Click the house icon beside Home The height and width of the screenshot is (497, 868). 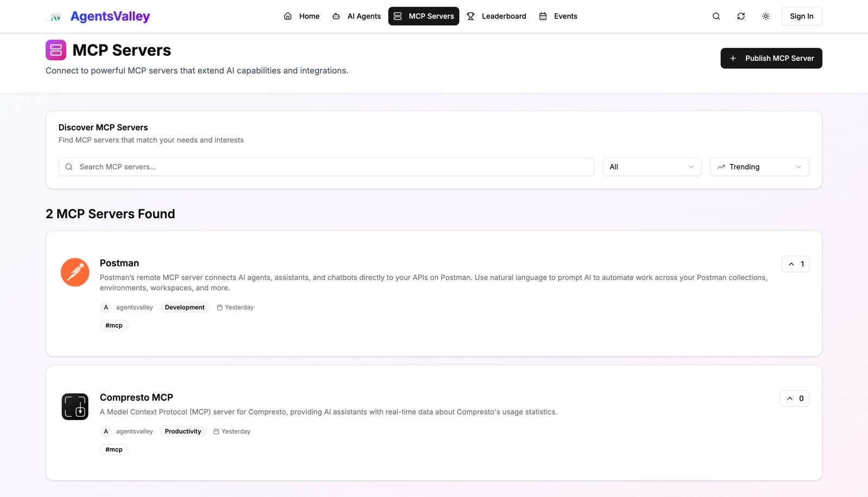click(x=288, y=16)
